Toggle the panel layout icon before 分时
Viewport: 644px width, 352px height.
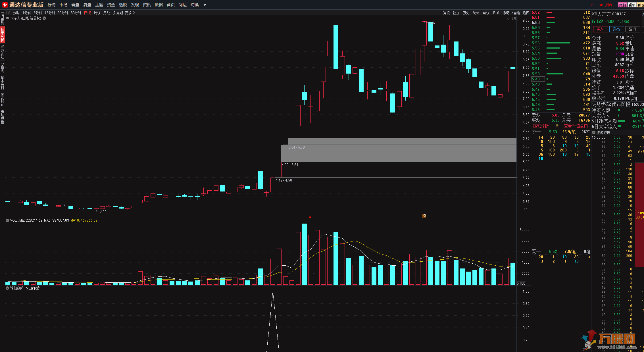pos(8,13)
